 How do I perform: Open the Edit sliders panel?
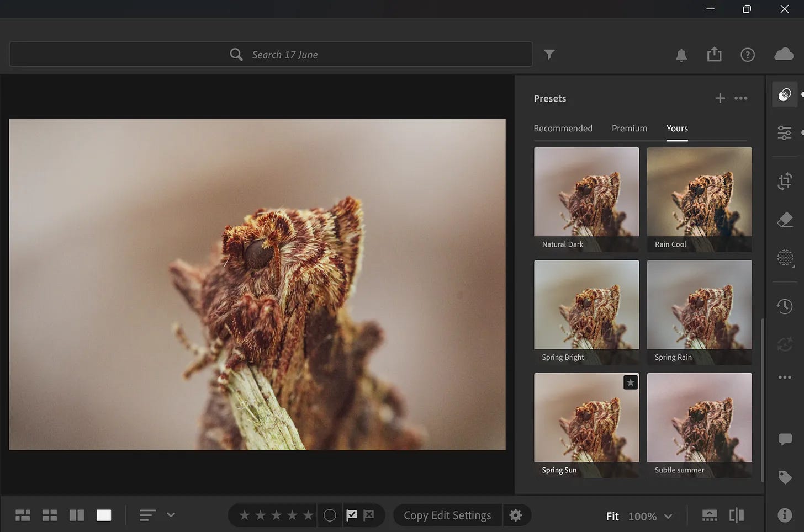[784, 132]
